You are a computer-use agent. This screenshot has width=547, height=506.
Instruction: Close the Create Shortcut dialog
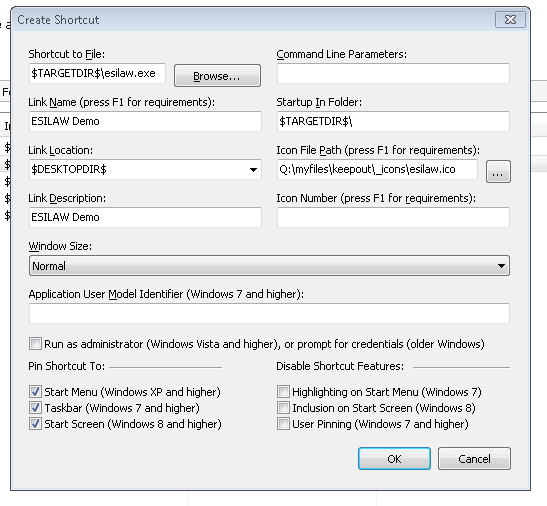pos(510,20)
